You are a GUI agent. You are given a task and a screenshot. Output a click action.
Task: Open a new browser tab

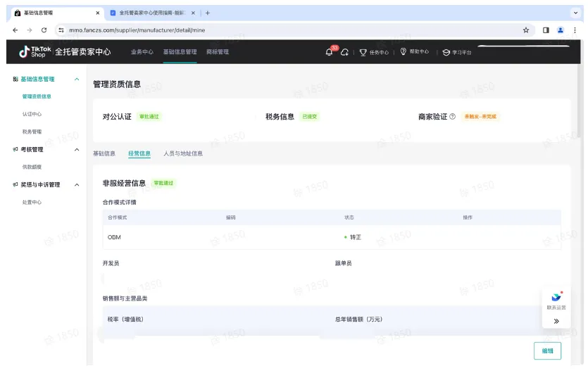[207, 13]
